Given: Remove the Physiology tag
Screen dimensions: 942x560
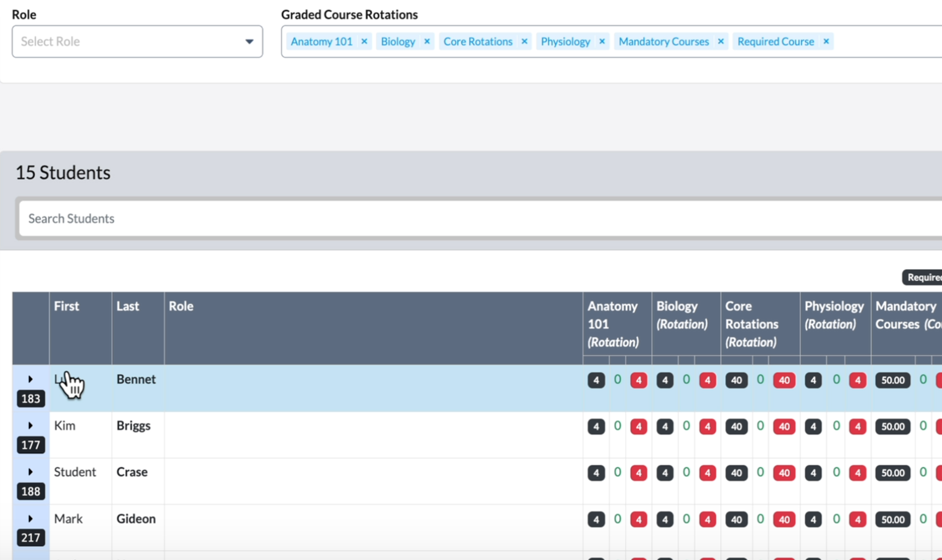Looking at the screenshot, I should tap(602, 41).
